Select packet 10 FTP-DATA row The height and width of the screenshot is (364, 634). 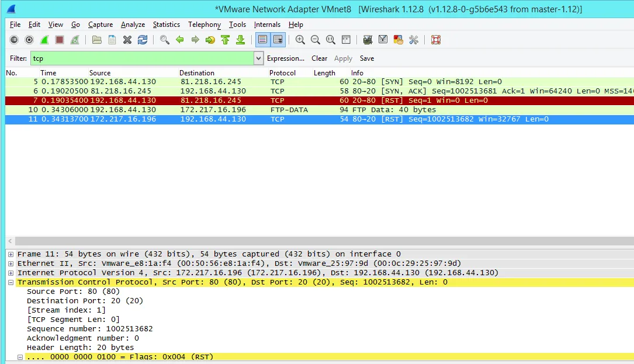(320, 110)
